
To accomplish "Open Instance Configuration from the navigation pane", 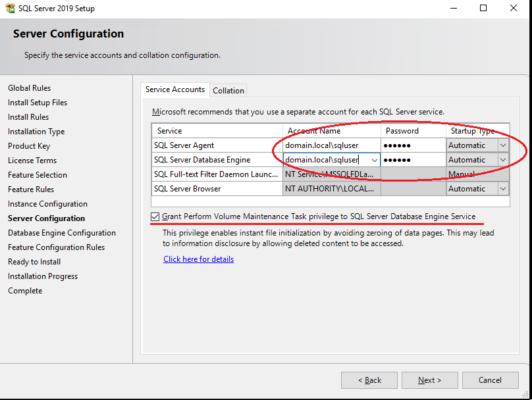I will click(x=47, y=203).
